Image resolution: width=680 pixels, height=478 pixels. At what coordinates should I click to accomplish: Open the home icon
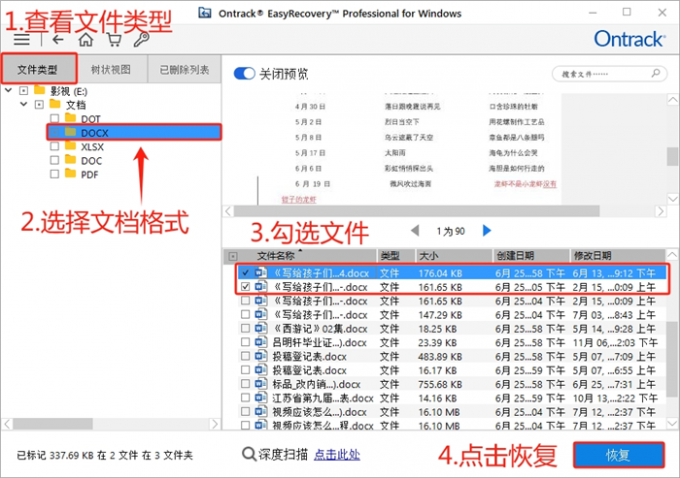(x=85, y=39)
